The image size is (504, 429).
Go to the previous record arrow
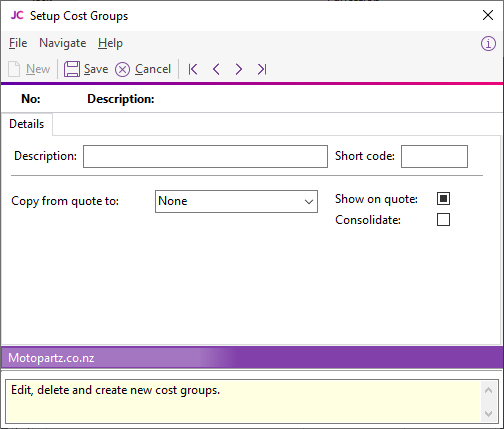click(x=216, y=69)
